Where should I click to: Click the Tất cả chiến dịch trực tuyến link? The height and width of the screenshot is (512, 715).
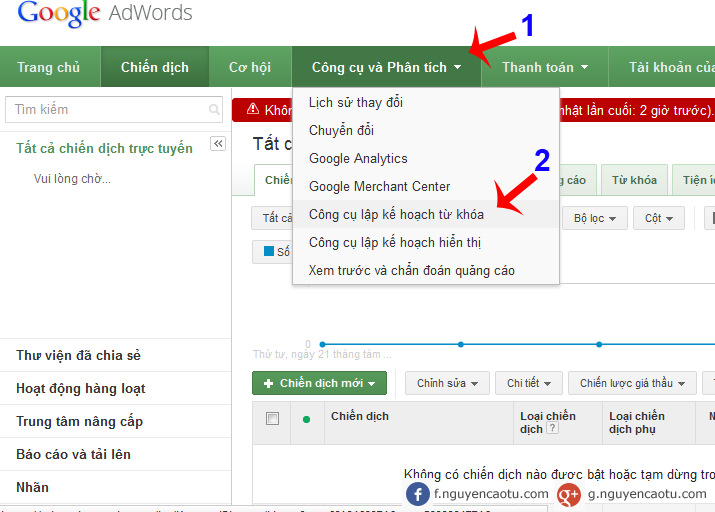pos(104,148)
